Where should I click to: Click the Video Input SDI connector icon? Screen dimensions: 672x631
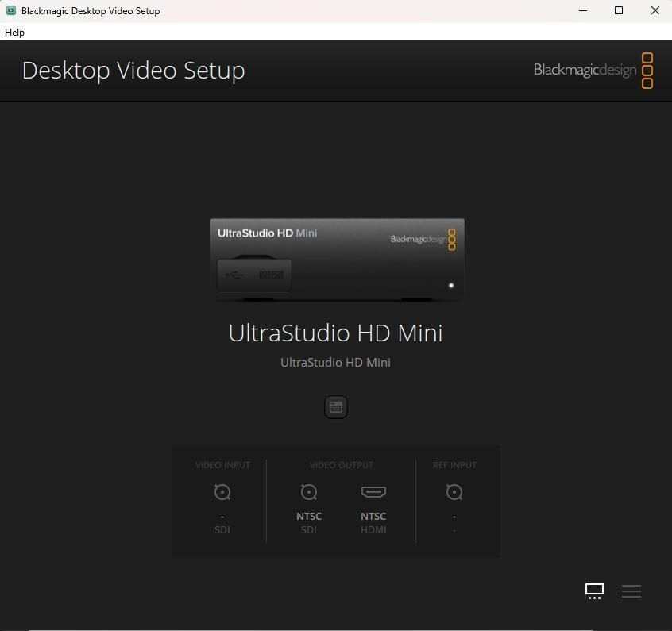point(222,492)
